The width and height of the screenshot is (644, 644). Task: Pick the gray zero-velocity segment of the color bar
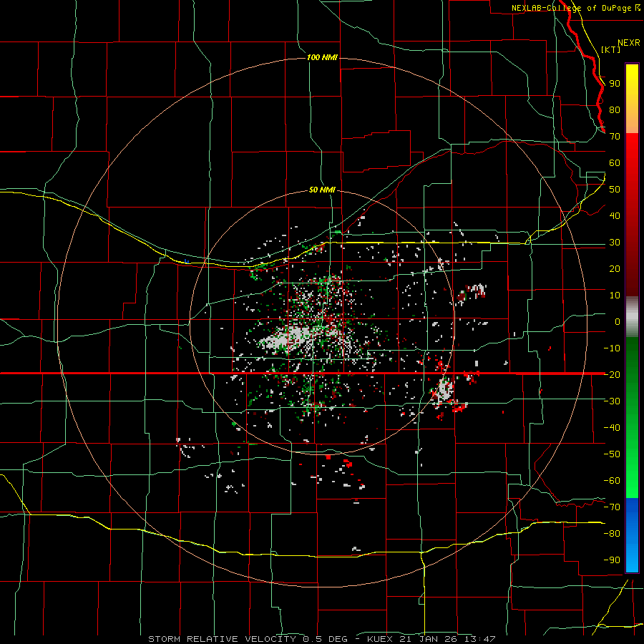632,317
